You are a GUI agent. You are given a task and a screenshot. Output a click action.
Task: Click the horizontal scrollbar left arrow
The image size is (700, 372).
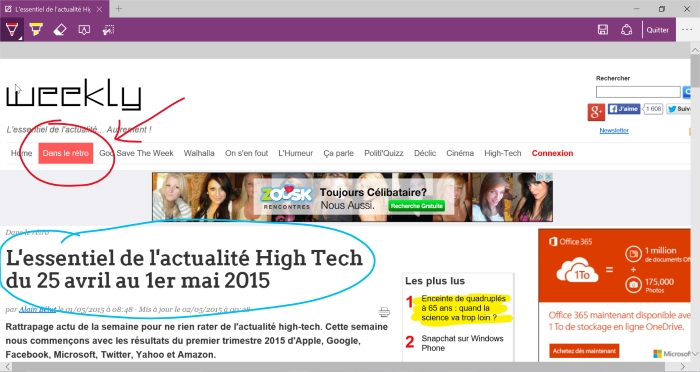8,367
